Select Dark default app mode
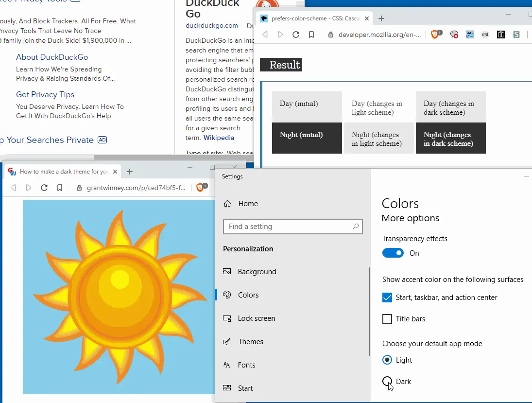 [x=387, y=381]
